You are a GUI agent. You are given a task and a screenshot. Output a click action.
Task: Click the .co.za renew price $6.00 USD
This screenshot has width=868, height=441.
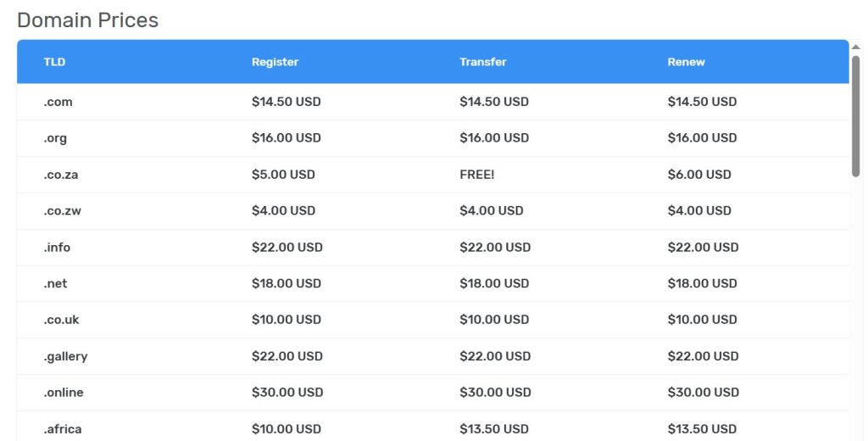point(698,175)
